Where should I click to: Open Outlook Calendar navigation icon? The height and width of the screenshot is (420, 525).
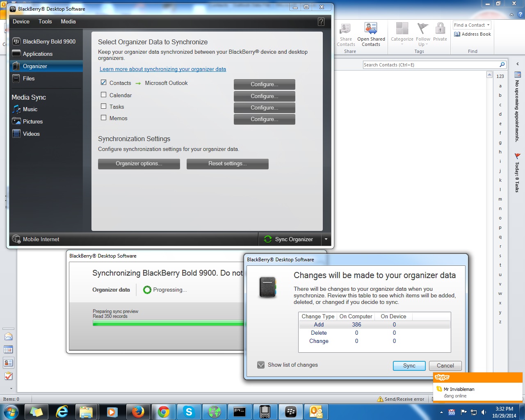coord(8,349)
